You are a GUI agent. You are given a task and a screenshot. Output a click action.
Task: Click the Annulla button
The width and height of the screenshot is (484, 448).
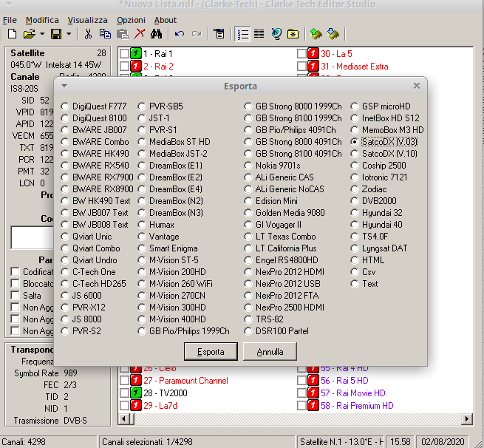pos(270,351)
